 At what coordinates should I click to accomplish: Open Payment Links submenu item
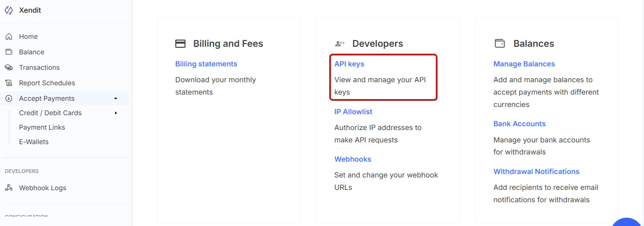point(42,127)
